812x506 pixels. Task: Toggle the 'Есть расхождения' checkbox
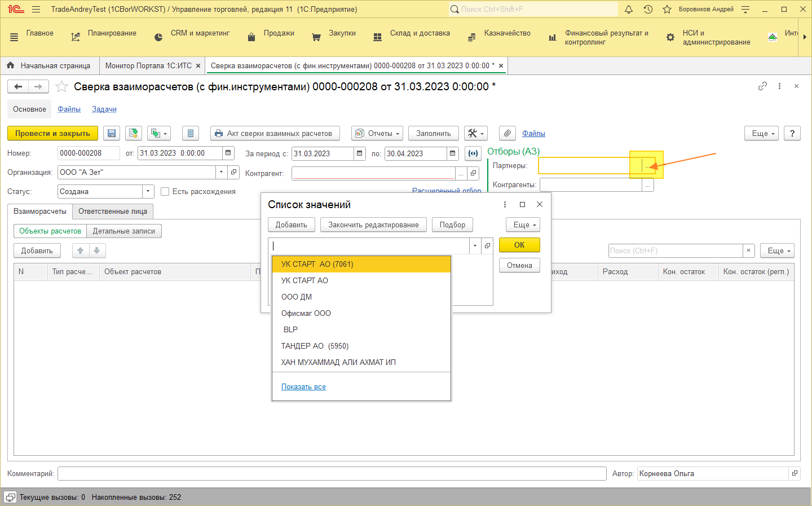[165, 192]
